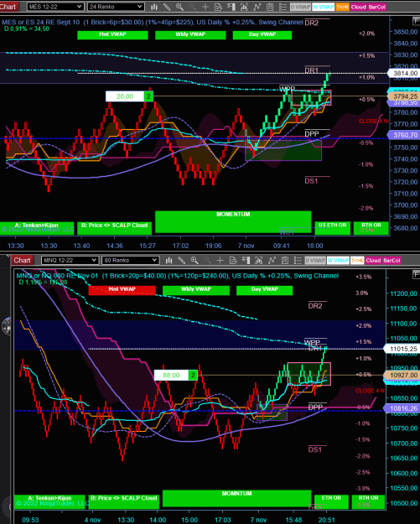This screenshot has height=524, width=420.
Task: Open strategies icon in MNQ chart toolbar
Action: click(272, 260)
